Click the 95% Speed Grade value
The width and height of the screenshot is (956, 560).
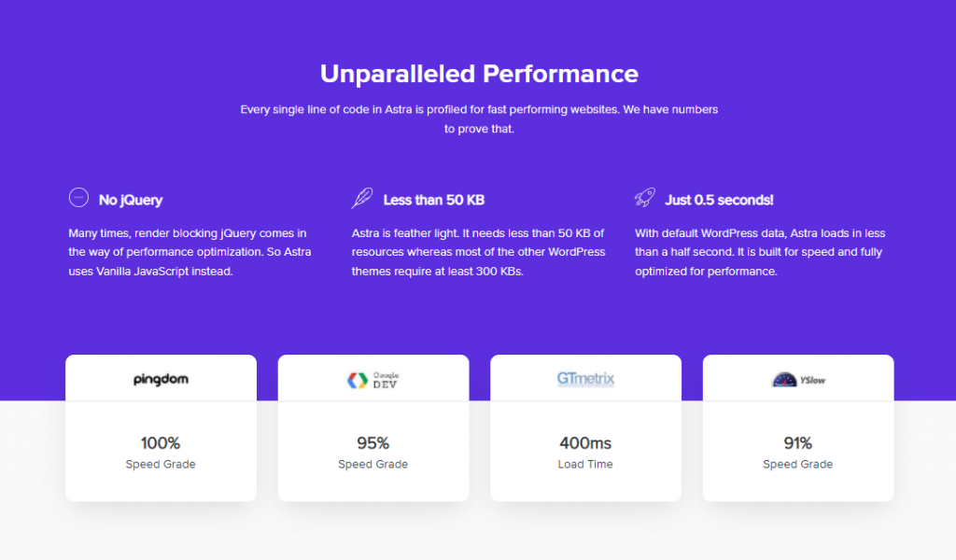pos(373,443)
